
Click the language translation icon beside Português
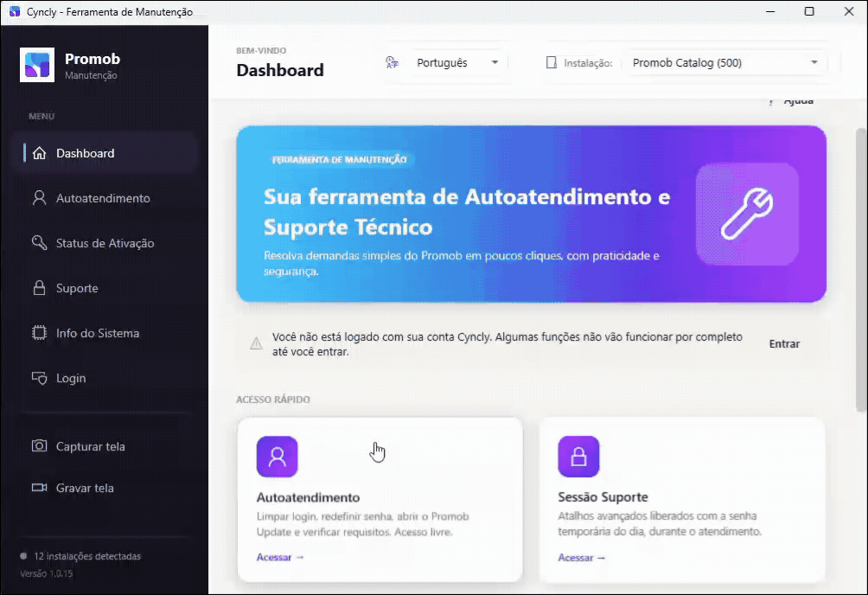pos(392,62)
